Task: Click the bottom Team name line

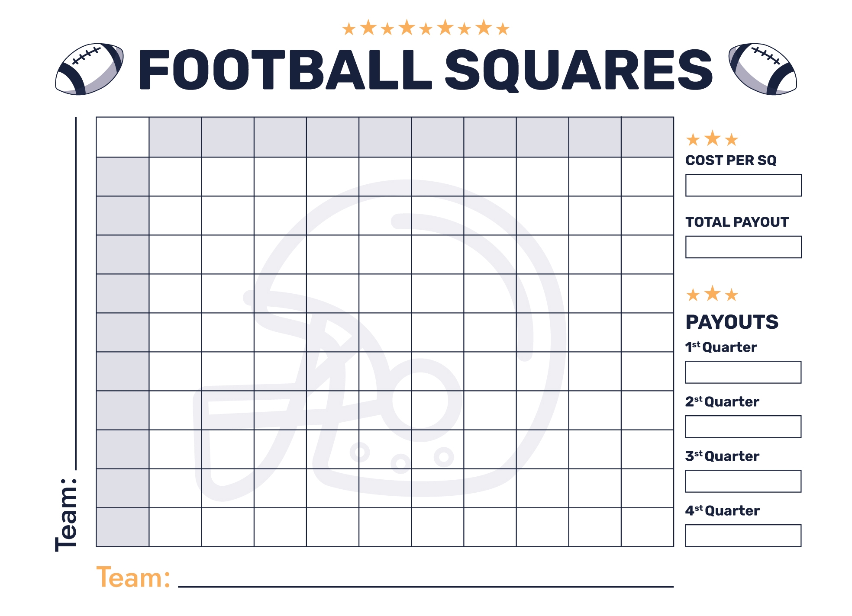Action: coord(426,586)
